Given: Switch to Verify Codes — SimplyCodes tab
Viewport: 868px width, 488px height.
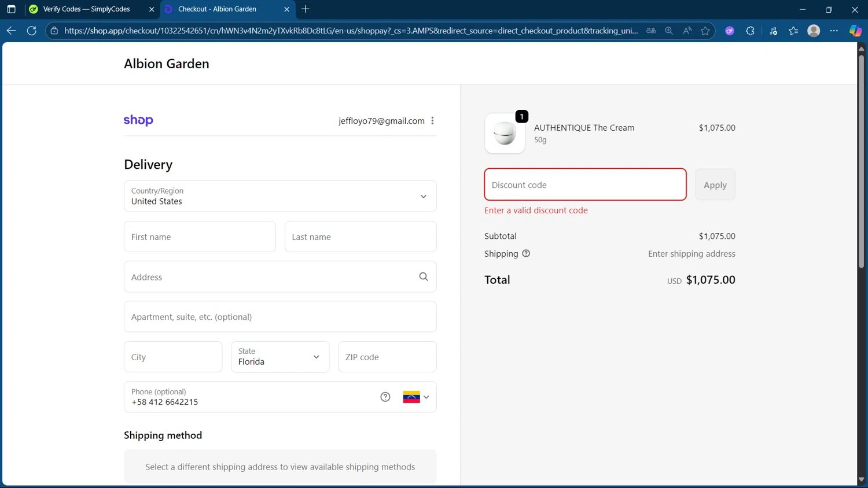Looking at the screenshot, I should point(87,9).
